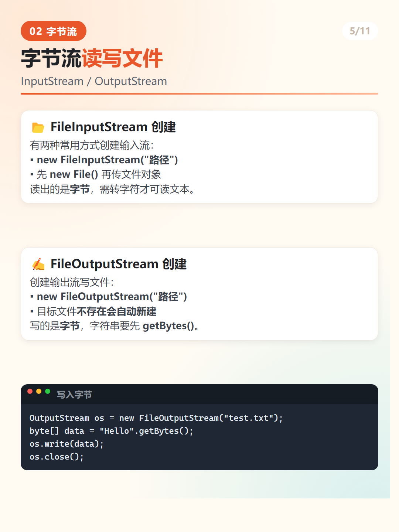Screen dimensions: 399x532
Task: Click subtitle "InputStream / OutputStream"
Action: coord(94,81)
